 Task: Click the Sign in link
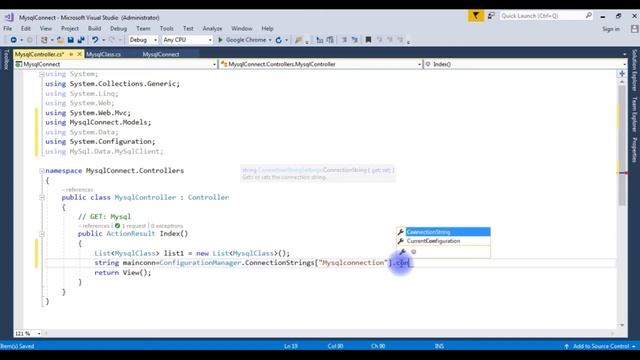611,29
